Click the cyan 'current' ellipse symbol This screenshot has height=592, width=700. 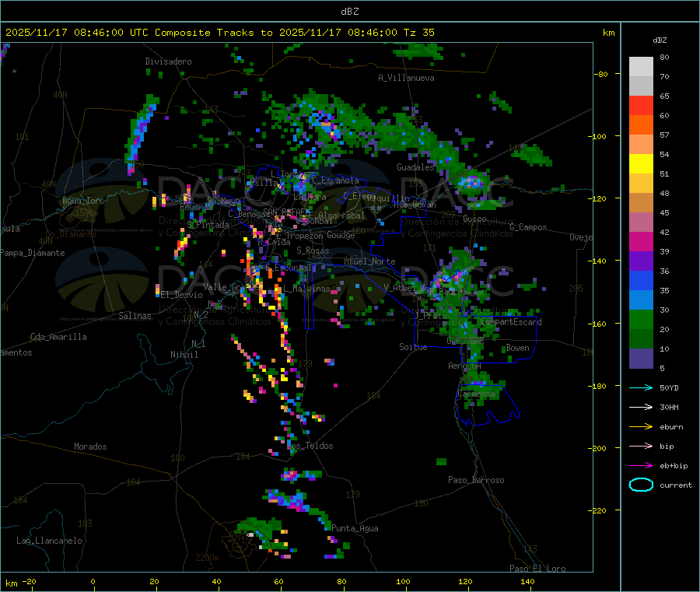pyautogui.click(x=641, y=485)
